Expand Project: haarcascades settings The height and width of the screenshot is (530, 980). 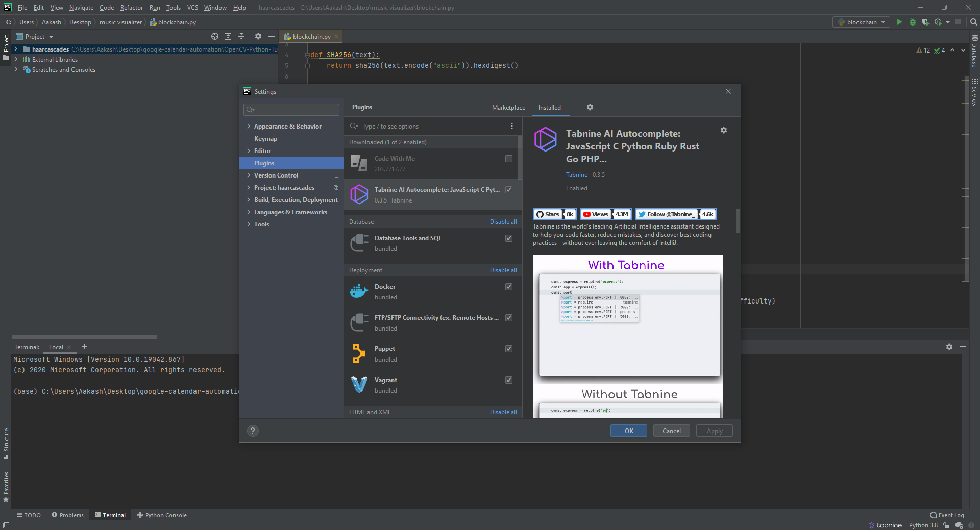tap(249, 188)
